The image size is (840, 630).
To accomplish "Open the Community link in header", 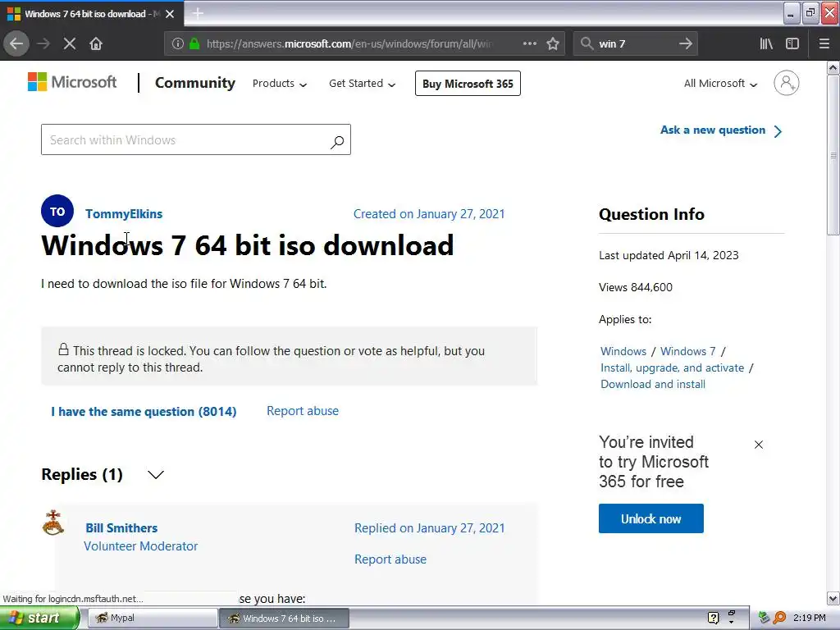I will (x=195, y=83).
